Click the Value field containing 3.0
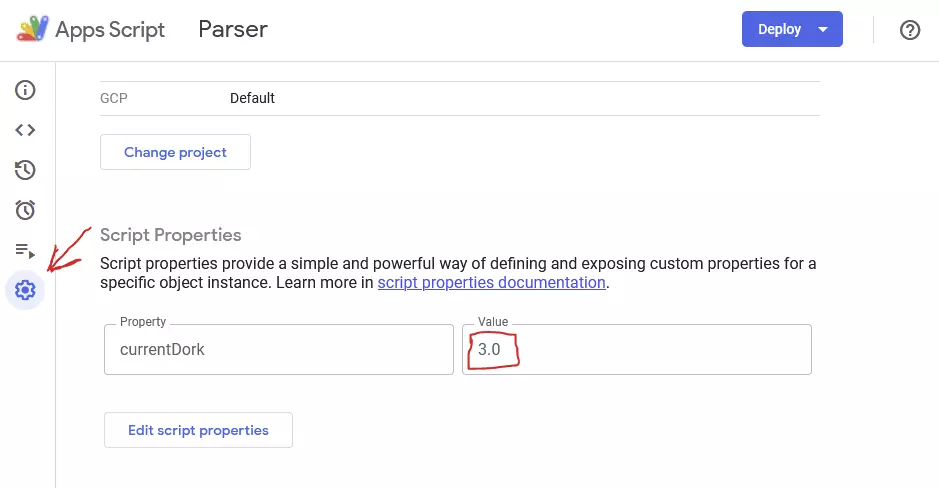 637,350
